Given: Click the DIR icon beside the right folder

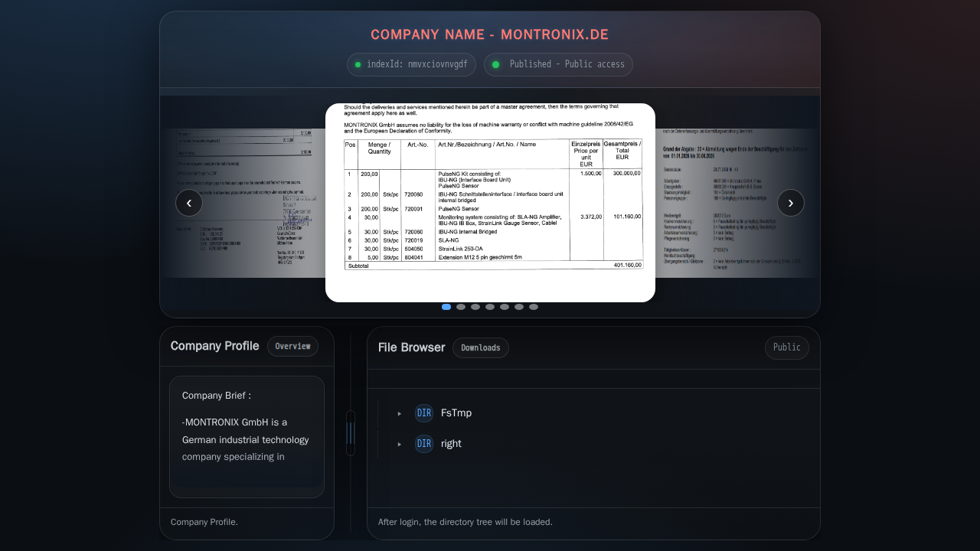Looking at the screenshot, I should pos(424,444).
